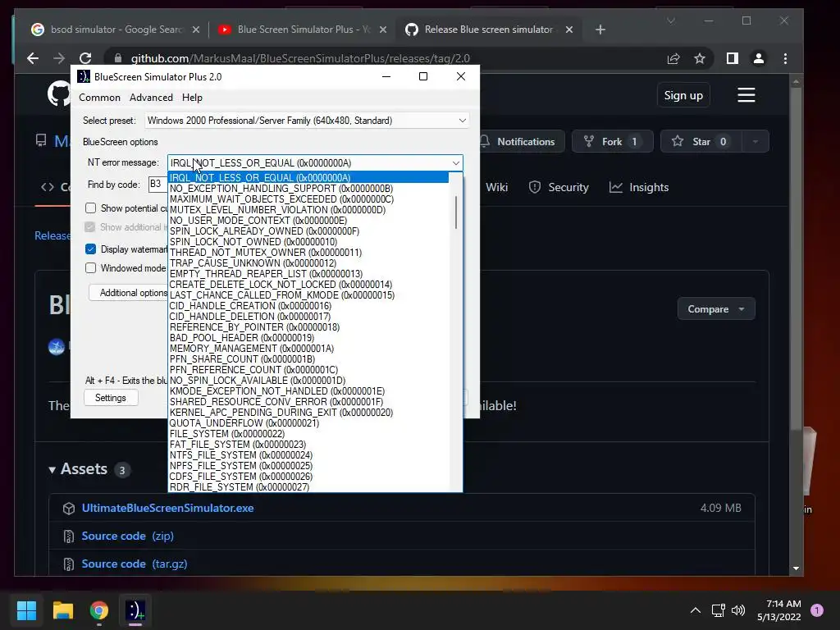Close the Blue Screen Simulator Plus YouTube tab
This screenshot has height=630, width=840.
tap(383, 30)
